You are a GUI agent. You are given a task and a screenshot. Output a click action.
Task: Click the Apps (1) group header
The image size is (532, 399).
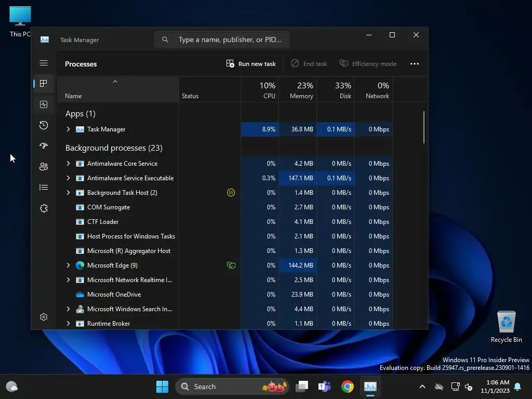pos(81,114)
